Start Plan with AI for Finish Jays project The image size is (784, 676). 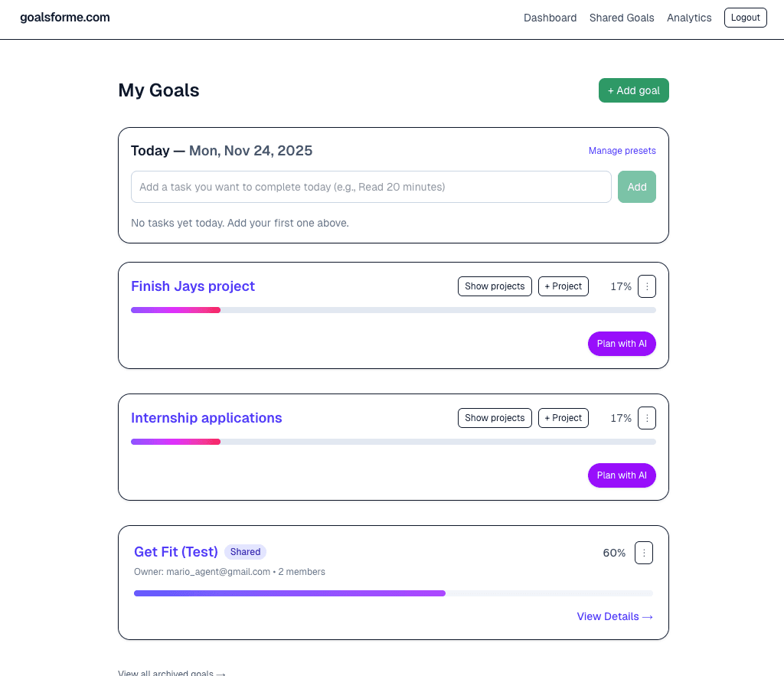tap(622, 344)
